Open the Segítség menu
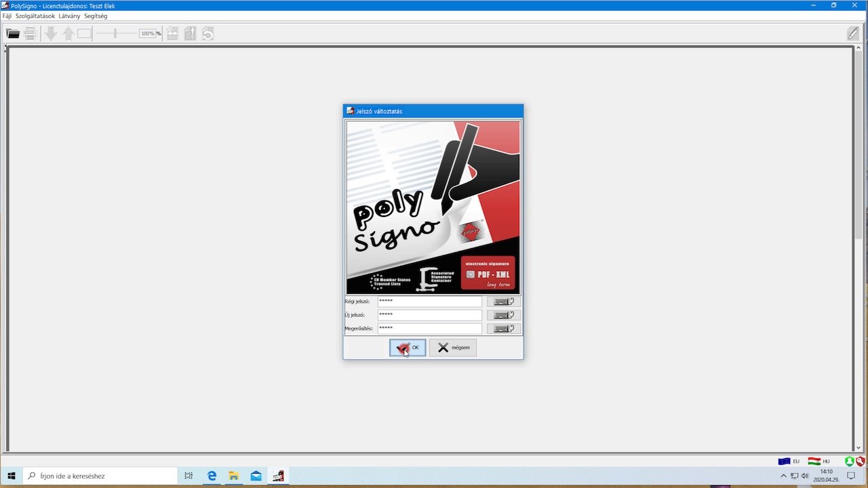The height and width of the screenshot is (488, 868). point(96,16)
